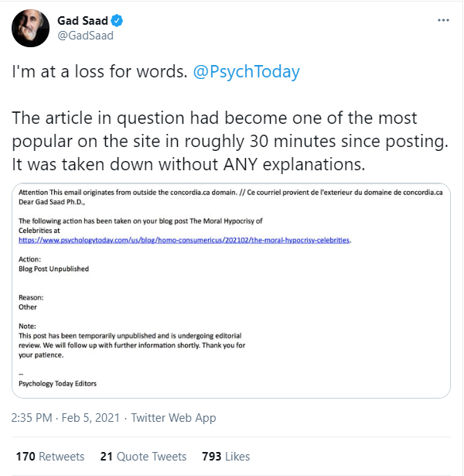
Task: Open the 2:35 PM · Feb 5, 2021 timestamp
Action: click(65, 418)
